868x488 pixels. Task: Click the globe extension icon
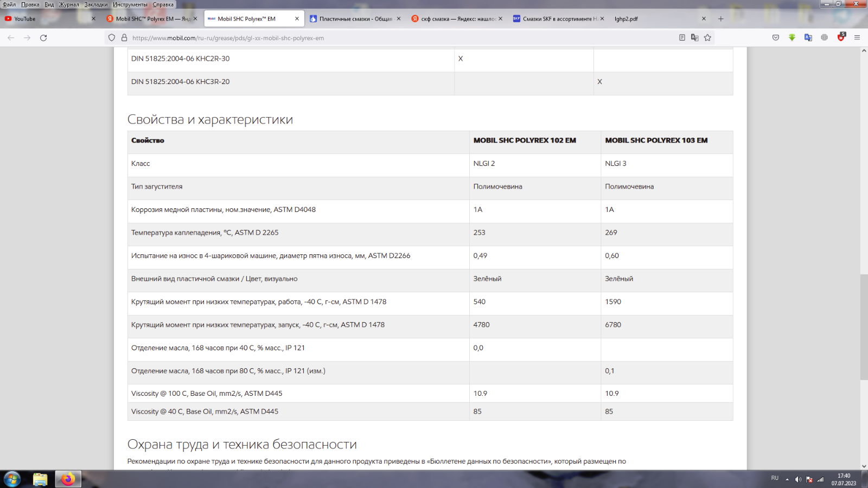pyautogui.click(x=825, y=38)
